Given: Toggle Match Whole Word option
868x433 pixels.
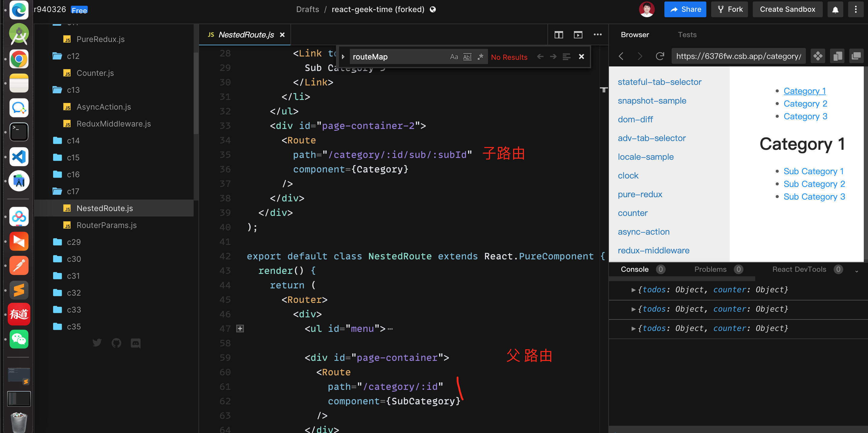Looking at the screenshot, I should click(x=467, y=57).
